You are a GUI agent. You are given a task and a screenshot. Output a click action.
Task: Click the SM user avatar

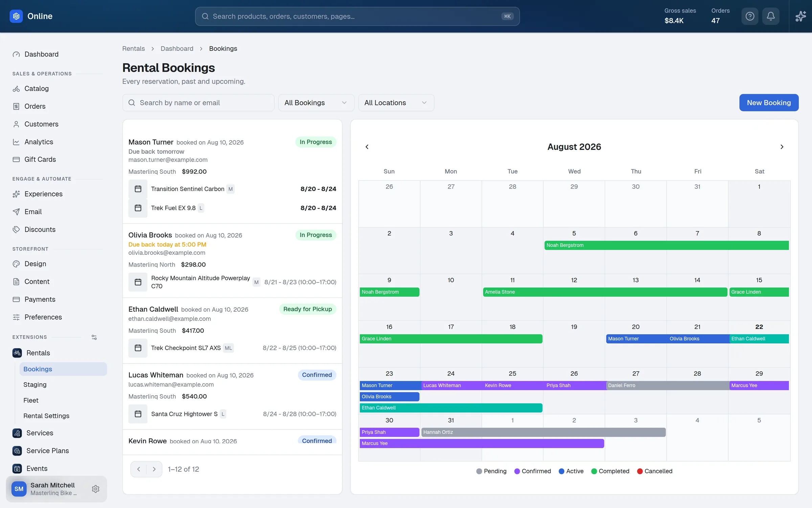pyautogui.click(x=19, y=489)
